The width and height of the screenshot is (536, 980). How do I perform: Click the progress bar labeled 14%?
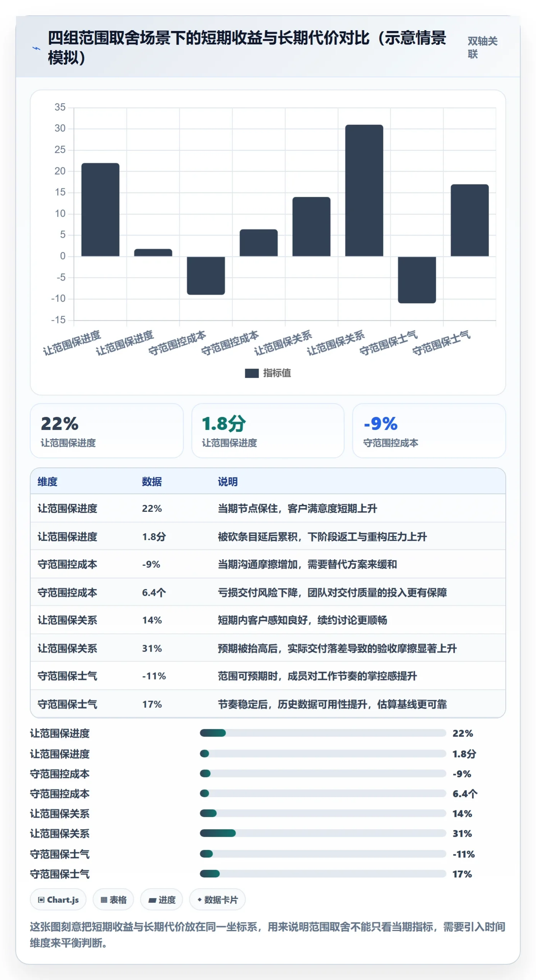point(323,813)
